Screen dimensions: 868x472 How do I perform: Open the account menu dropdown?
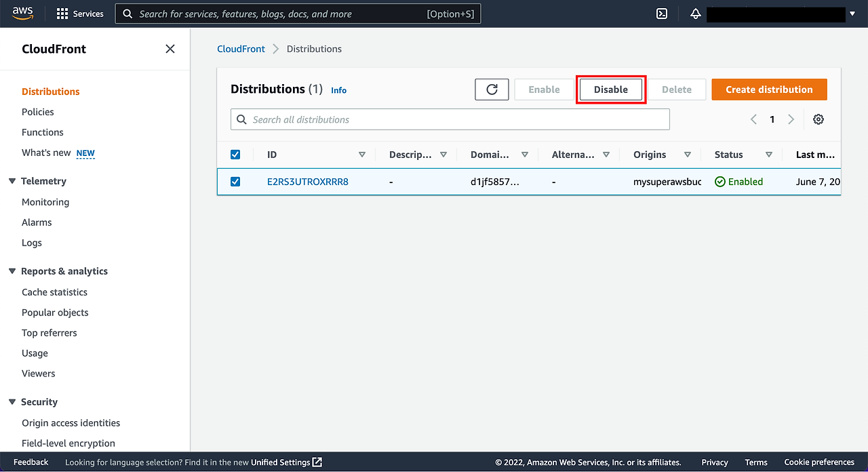(x=852, y=13)
